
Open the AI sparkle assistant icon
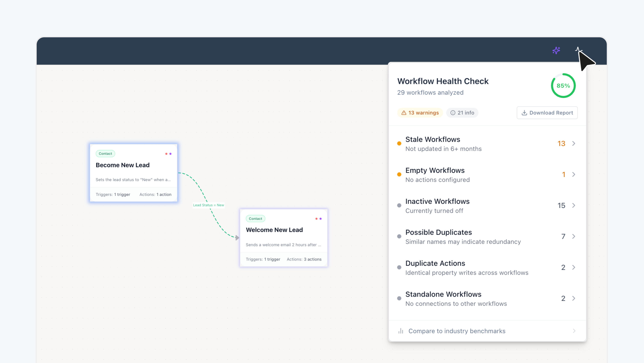[x=556, y=51]
